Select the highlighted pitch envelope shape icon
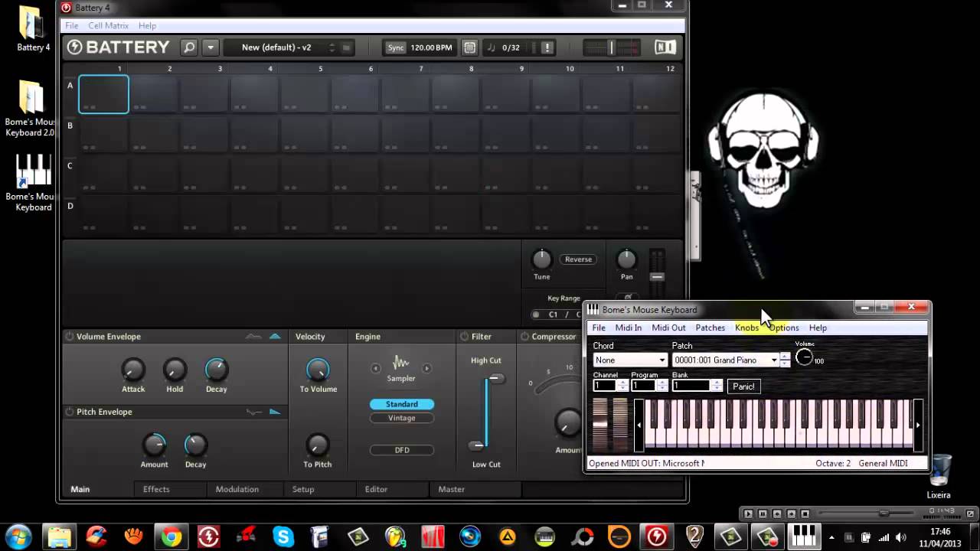This screenshot has height=551, width=980. [275, 412]
